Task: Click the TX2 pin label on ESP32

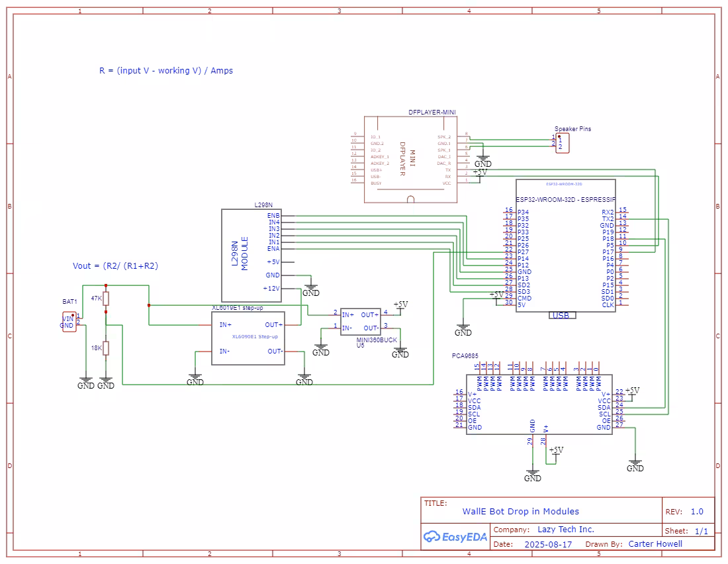Action: coord(608,218)
